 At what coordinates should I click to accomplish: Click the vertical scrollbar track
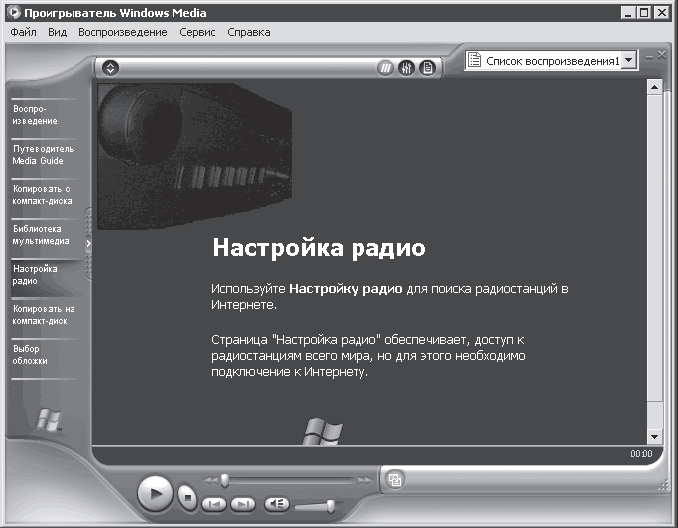[x=655, y=415]
